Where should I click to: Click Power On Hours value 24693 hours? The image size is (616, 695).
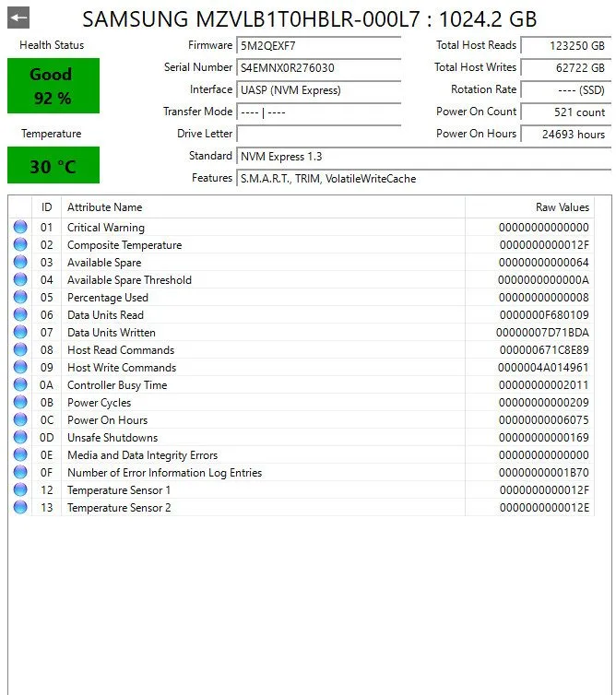565,134
